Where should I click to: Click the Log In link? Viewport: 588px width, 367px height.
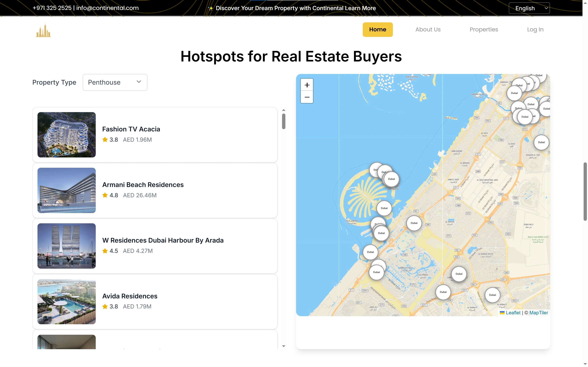pyautogui.click(x=535, y=29)
